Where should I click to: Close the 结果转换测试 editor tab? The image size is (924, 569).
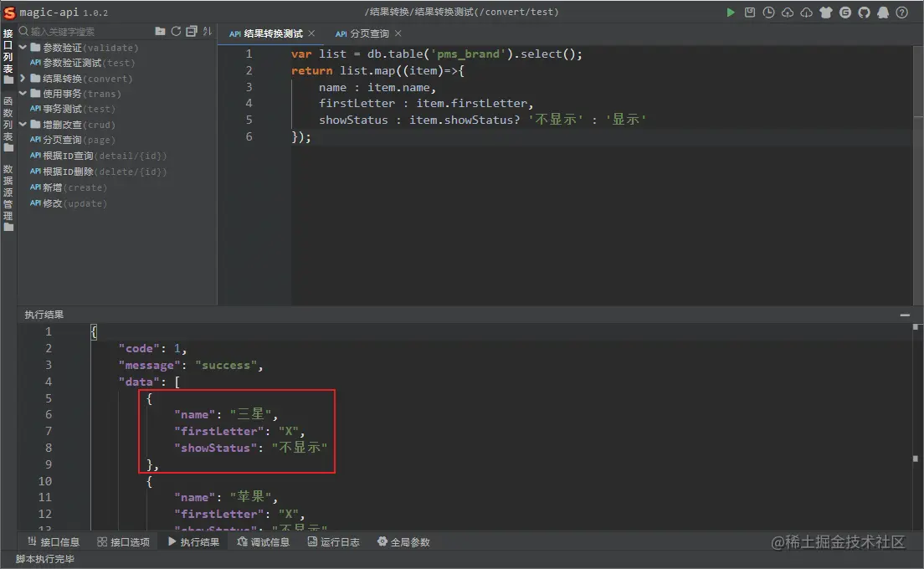tap(311, 33)
